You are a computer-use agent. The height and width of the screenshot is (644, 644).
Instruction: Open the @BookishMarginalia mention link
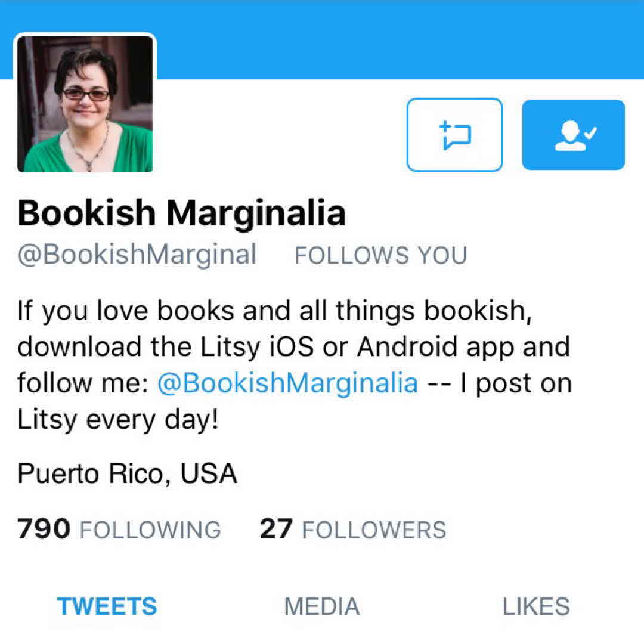[x=288, y=383]
